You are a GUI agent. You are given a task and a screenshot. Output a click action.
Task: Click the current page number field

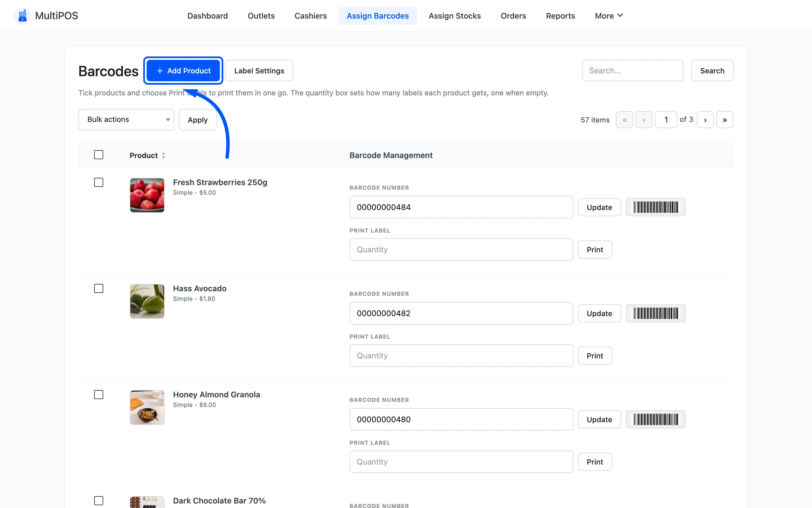[x=666, y=120]
